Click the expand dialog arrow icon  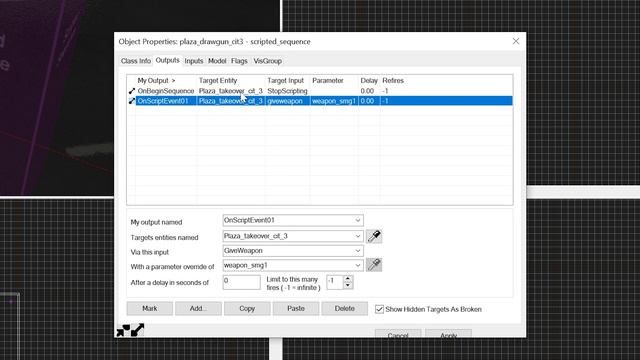point(138,330)
